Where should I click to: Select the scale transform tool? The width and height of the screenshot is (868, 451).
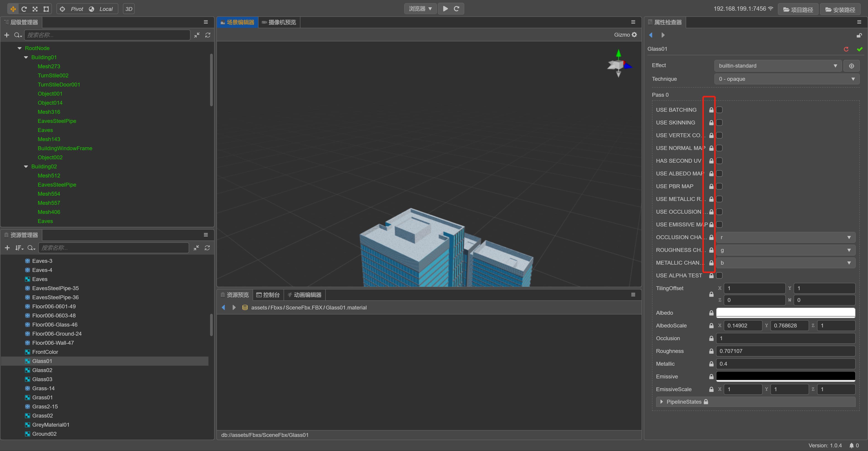pos(35,9)
